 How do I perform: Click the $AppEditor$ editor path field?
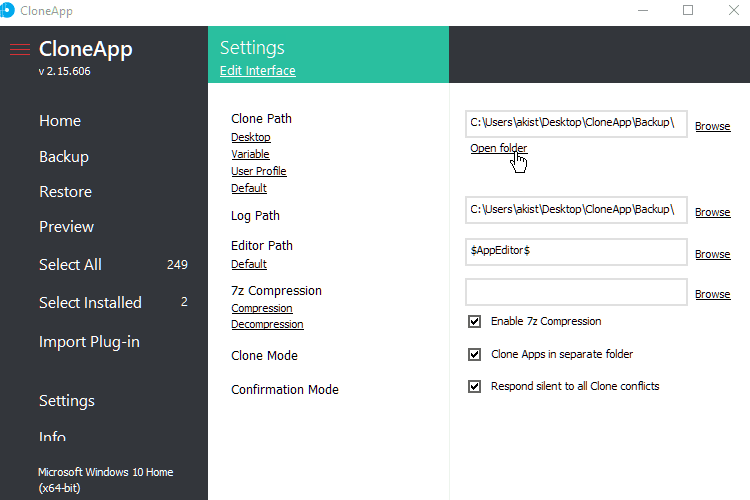(x=576, y=252)
